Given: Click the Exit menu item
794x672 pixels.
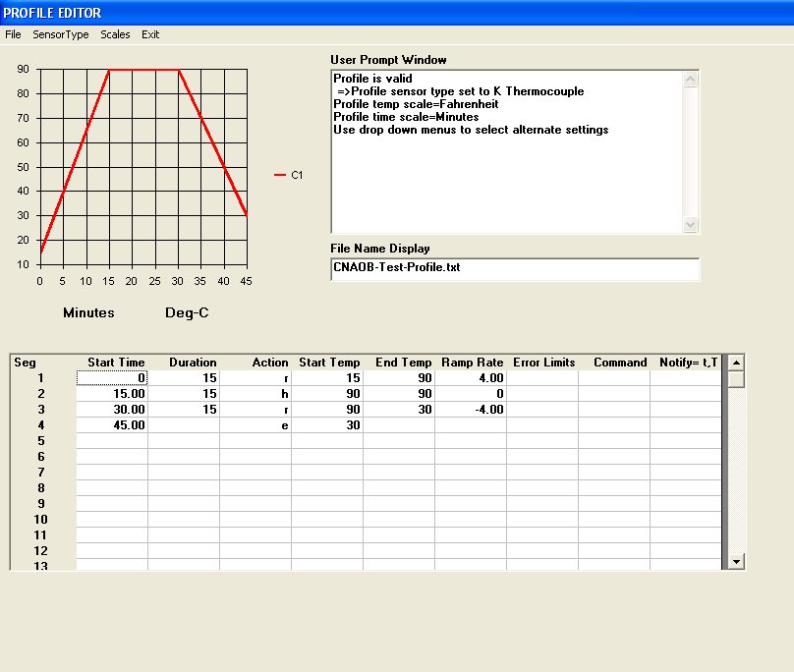Looking at the screenshot, I should point(150,34).
